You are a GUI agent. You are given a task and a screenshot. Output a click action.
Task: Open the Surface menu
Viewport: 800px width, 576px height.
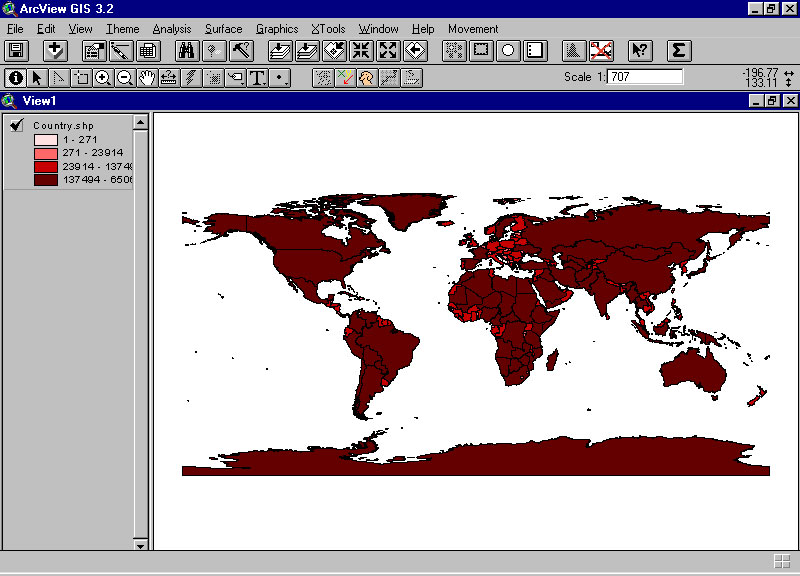click(x=223, y=29)
